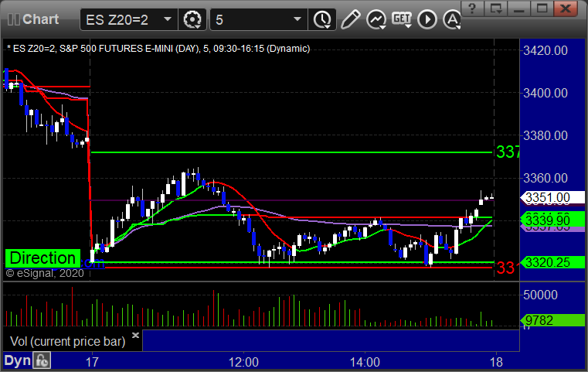Click the 3360.00 price scale label
Image resolution: width=588 pixels, height=372 pixels.
(x=546, y=178)
